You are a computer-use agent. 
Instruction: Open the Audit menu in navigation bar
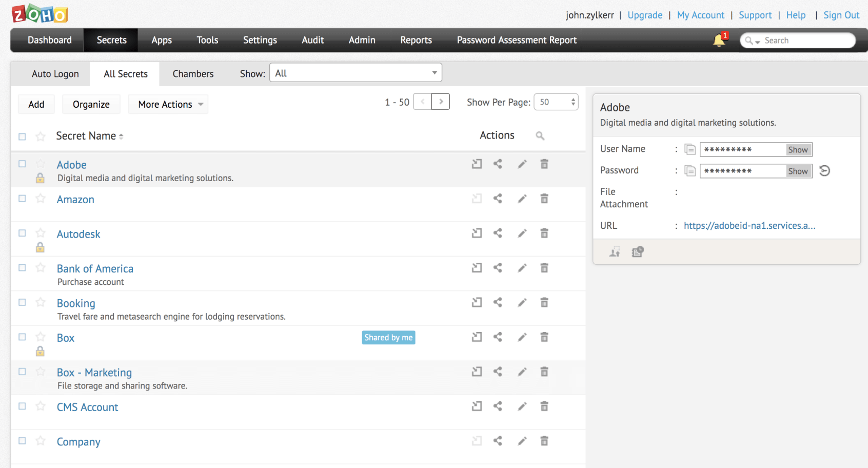[312, 40]
